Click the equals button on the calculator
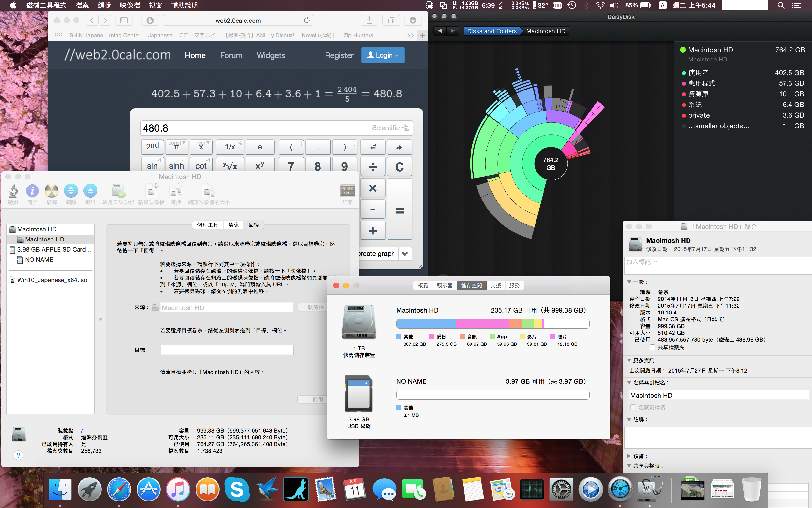The width and height of the screenshot is (812, 508). [399, 209]
